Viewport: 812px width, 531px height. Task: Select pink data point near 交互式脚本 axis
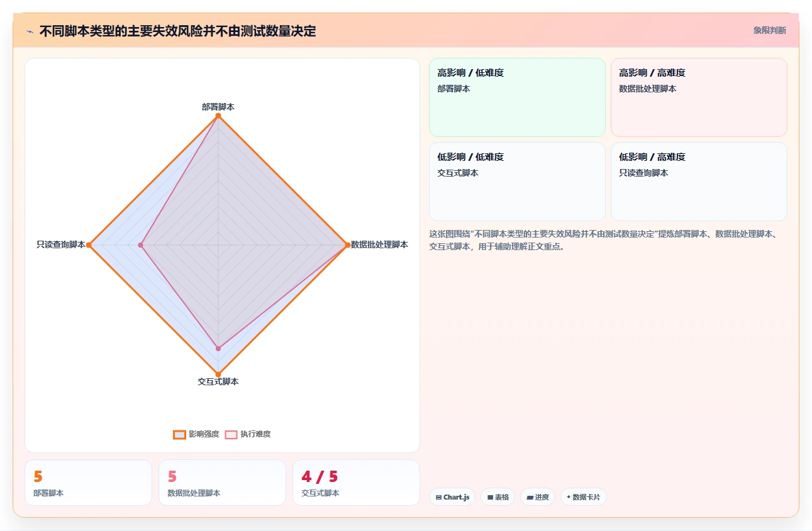[218, 348]
